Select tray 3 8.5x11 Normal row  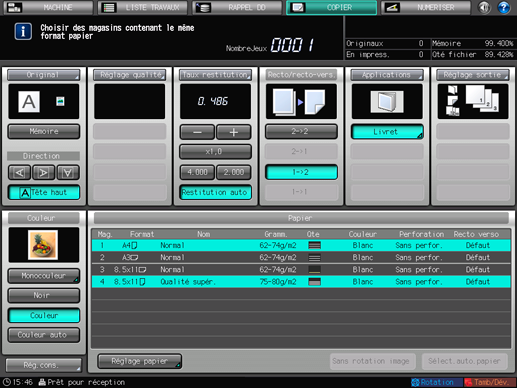click(301, 269)
